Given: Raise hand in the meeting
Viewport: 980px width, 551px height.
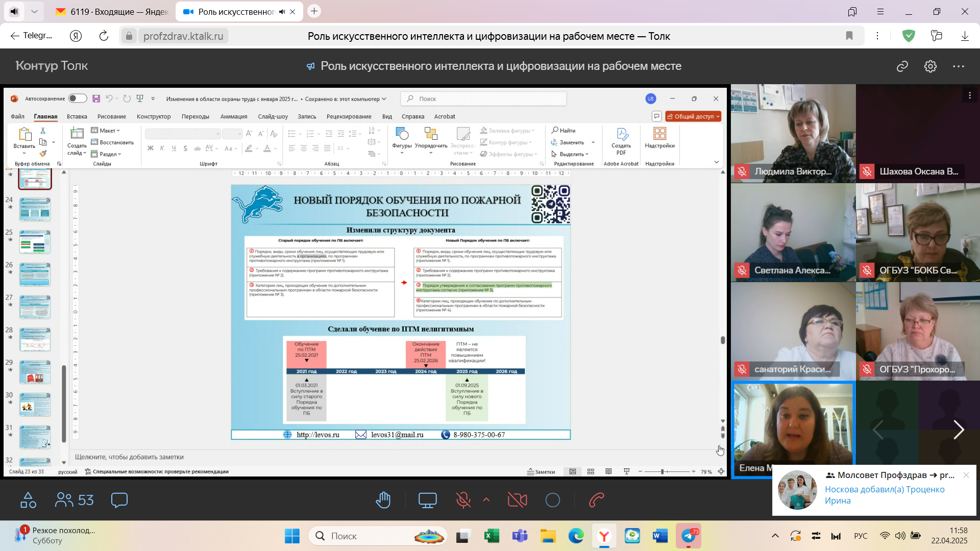Looking at the screenshot, I should point(383,500).
